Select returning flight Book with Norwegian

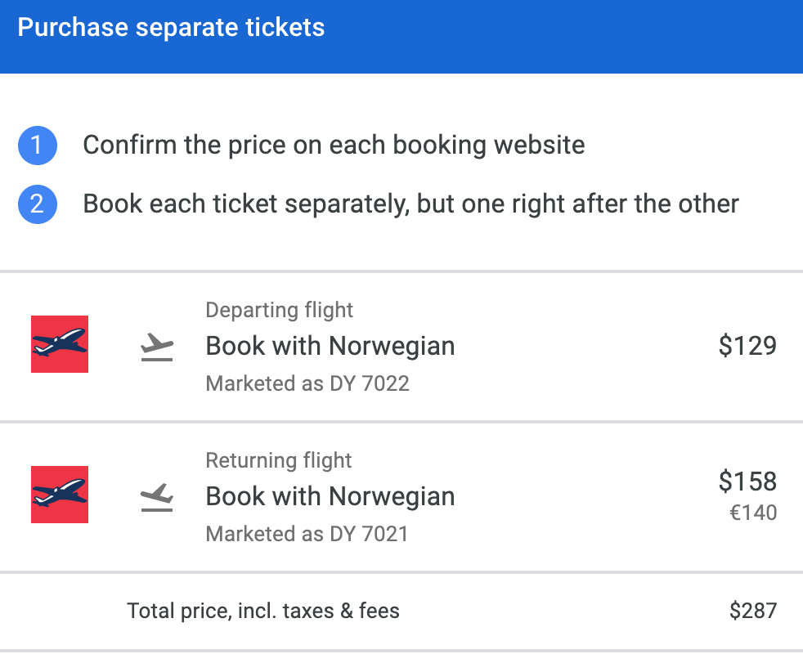tap(330, 496)
